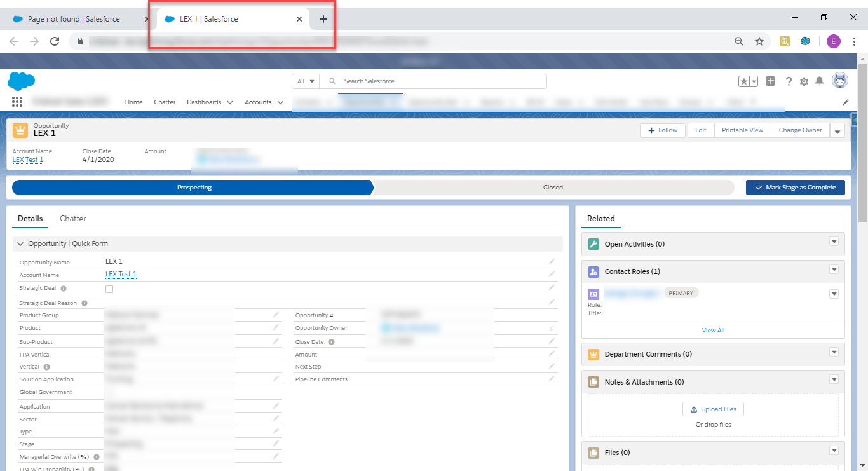The image size is (868, 471).
Task: Switch to the Chatter tab
Action: 73,219
